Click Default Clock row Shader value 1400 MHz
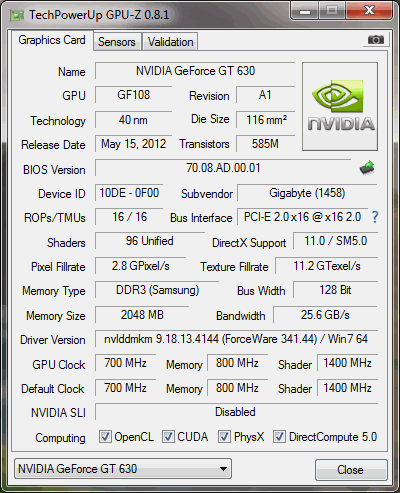 coord(347,388)
